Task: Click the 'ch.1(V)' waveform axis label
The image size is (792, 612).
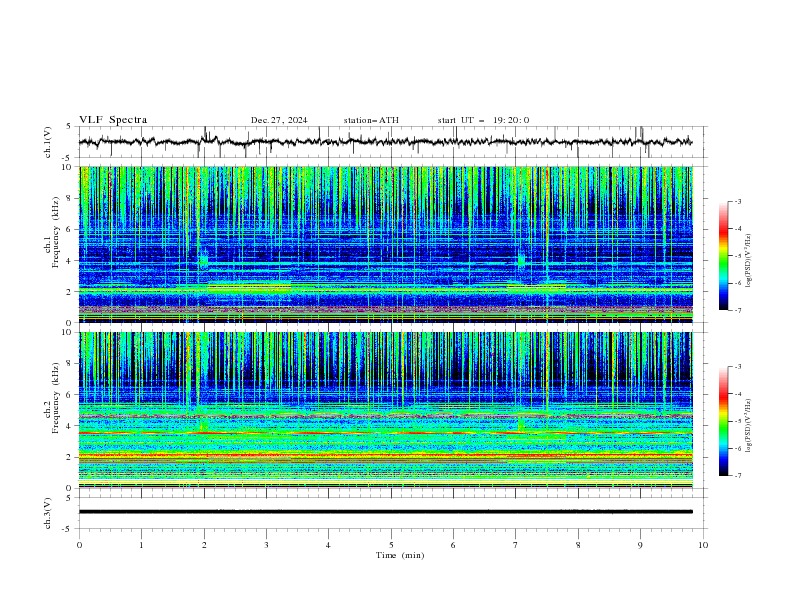Action: 48,142
